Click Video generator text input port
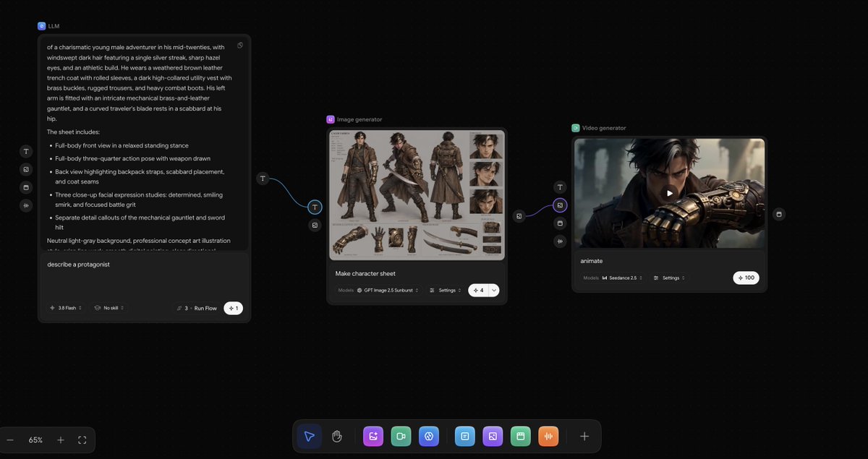Image resolution: width=868 pixels, height=459 pixels. 560,187
